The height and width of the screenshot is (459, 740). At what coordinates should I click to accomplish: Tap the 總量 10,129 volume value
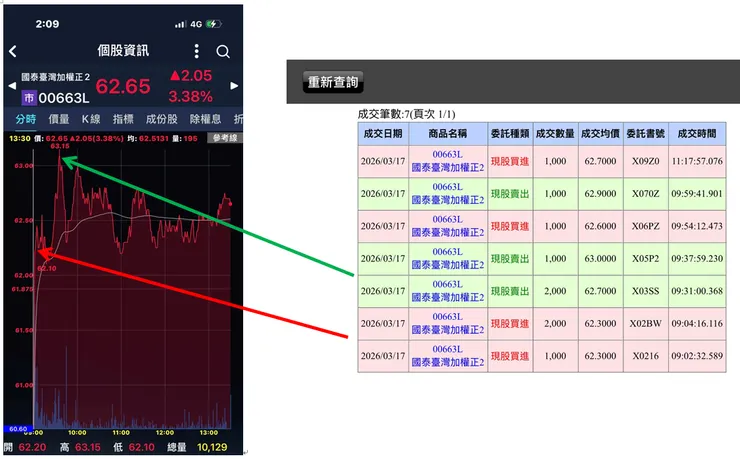coord(212,447)
